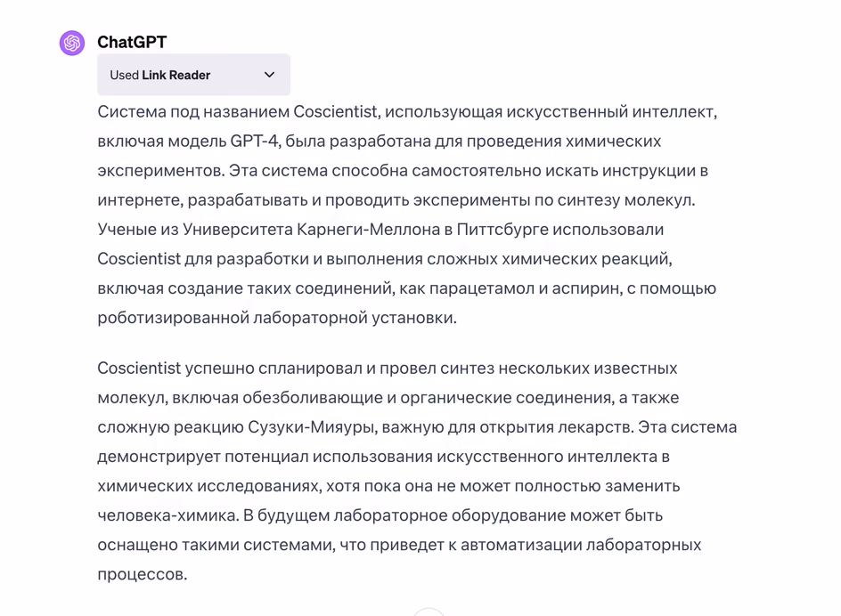Image resolution: width=841 pixels, height=616 pixels.
Task: Click the bold "Link Reader" plugin name
Action: (176, 75)
